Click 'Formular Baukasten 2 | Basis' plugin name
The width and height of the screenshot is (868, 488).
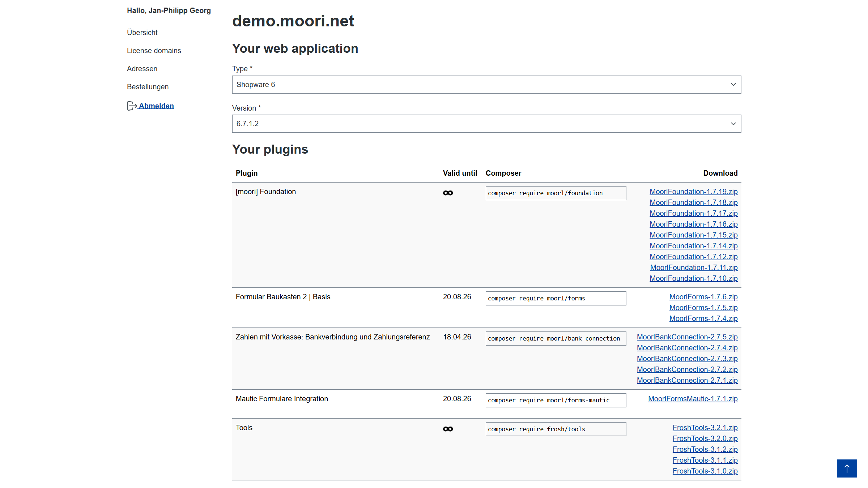[x=283, y=297]
